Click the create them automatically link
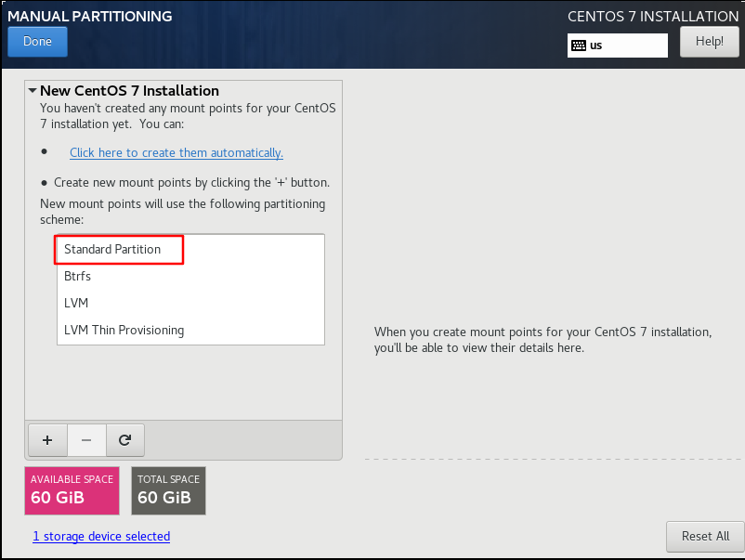 pos(176,153)
